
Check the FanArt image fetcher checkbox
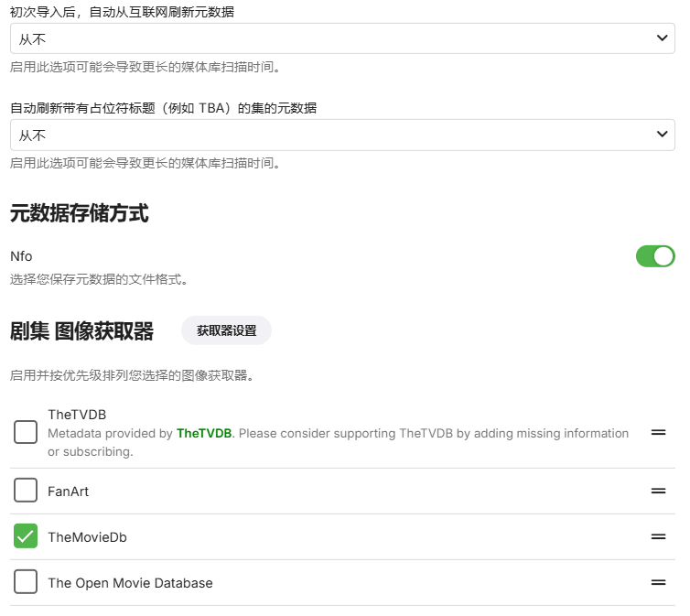[x=26, y=492]
